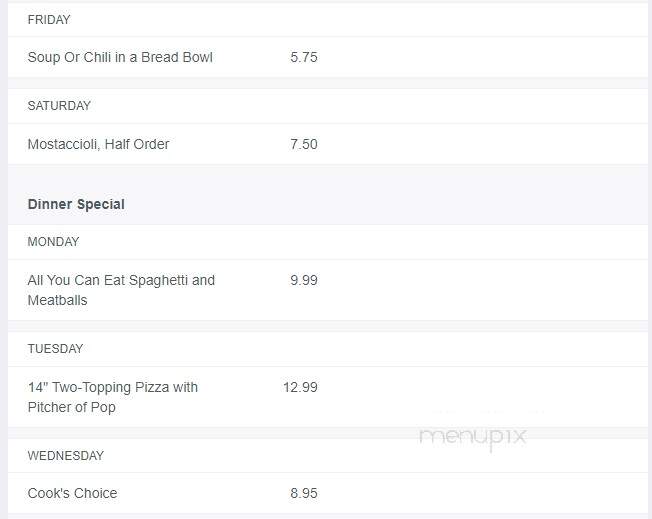This screenshot has width=652, height=519.
Task: Click the word Meatballs
Action: coord(57,300)
